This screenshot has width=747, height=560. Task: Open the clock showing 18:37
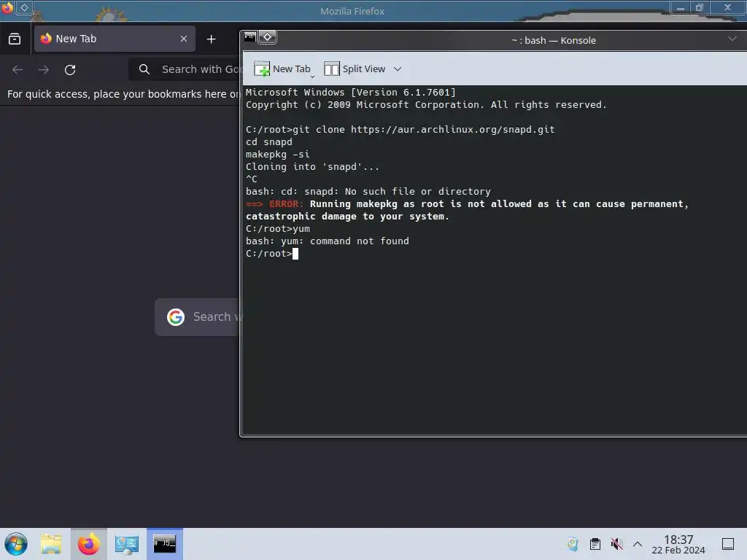pyautogui.click(x=678, y=544)
